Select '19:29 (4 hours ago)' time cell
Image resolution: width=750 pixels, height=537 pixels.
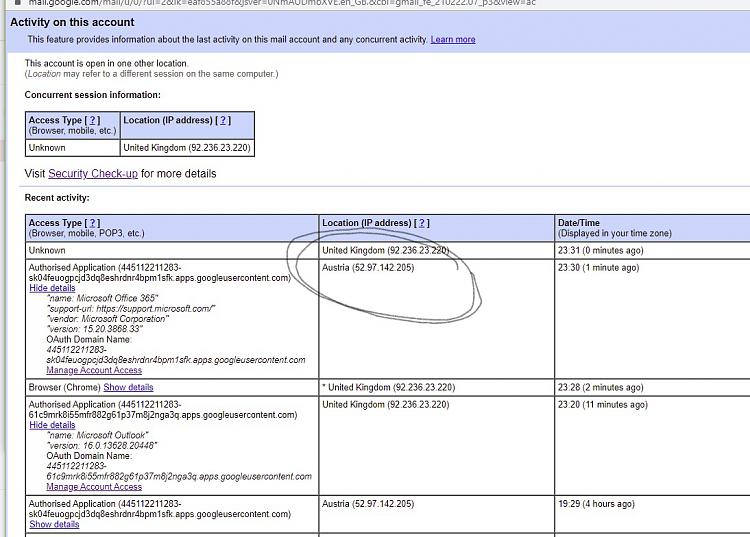click(596, 504)
